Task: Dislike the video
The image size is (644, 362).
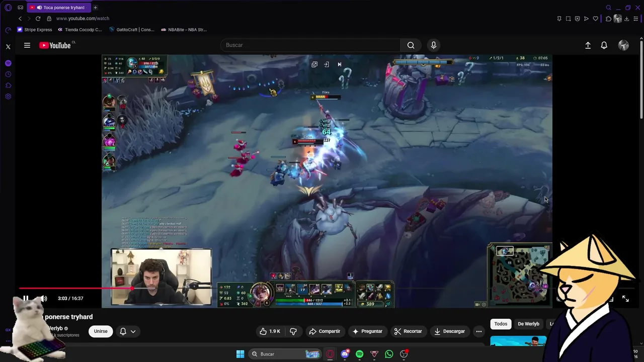Action: pos(293,331)
